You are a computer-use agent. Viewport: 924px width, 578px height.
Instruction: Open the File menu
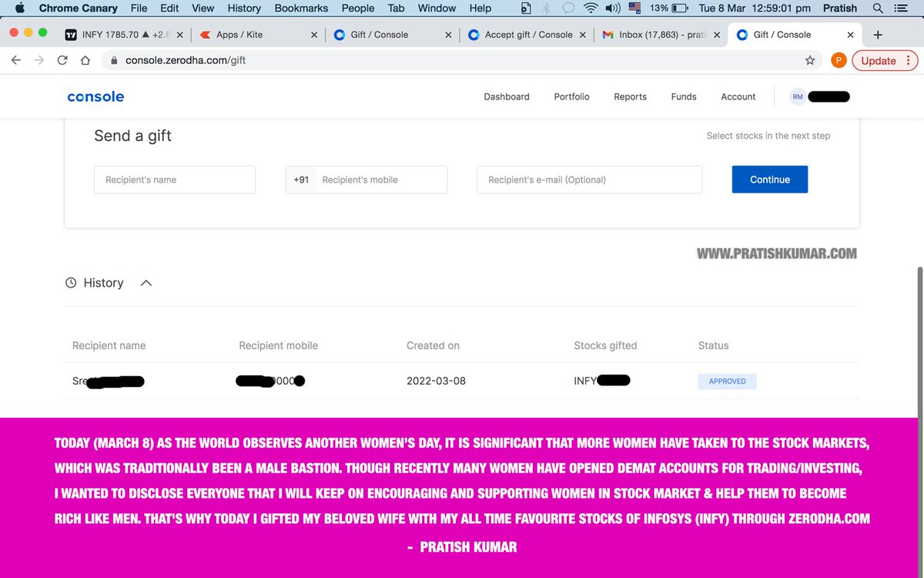click(x=139, y=8)
